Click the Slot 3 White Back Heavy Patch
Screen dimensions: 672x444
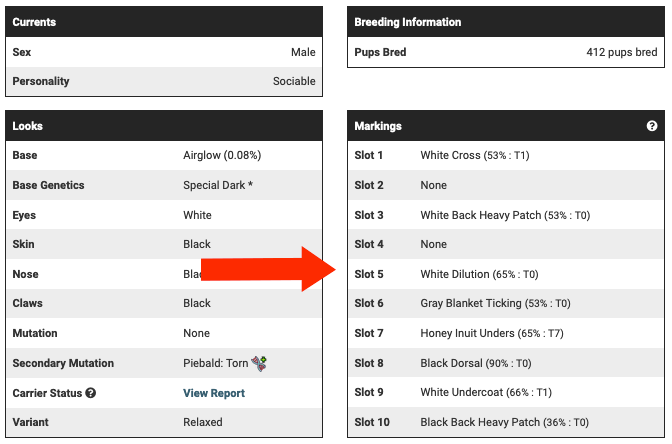pos(494,215)
